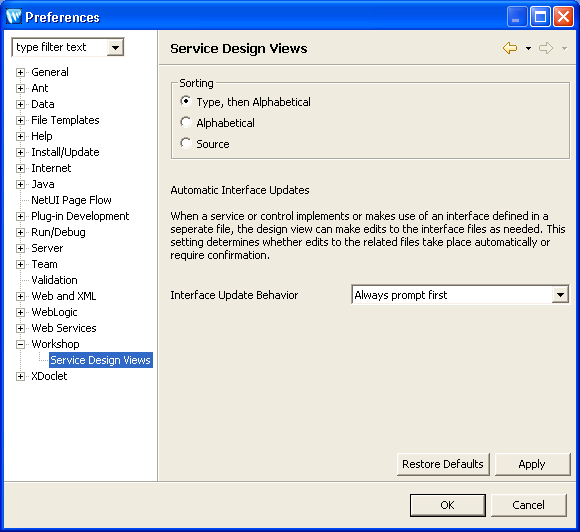Select the Validation preferences item

pos(54,280)
